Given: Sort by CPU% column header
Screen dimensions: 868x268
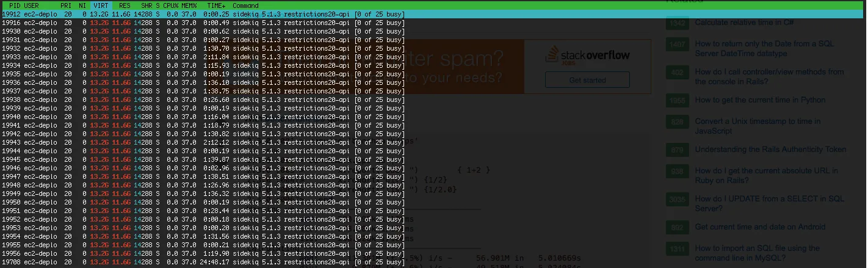Looking at the screenshot, I should tap(170, 5).
